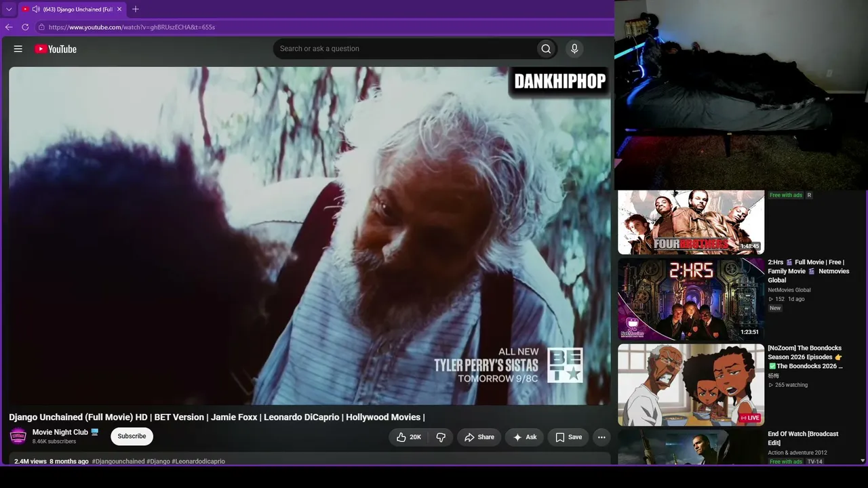Open the YouTube guide hamburger menu

click(x=18, y=49)
